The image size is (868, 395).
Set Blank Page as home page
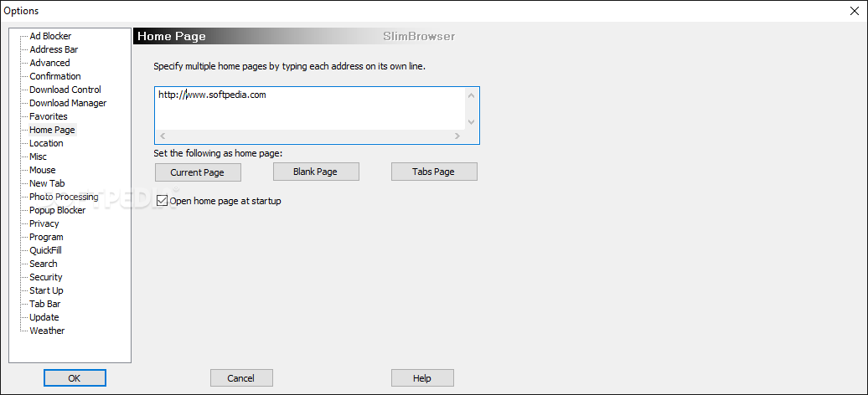pos(316,172)
